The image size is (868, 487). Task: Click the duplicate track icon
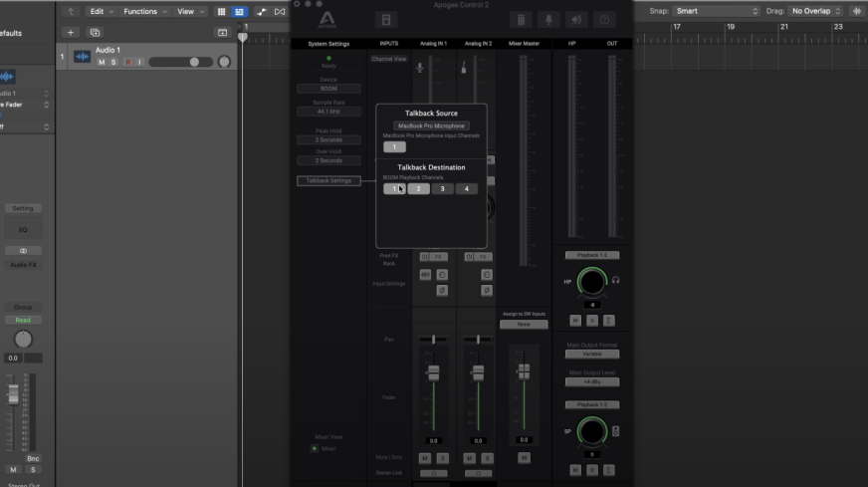pyautogui.click(x=95, y=33)
